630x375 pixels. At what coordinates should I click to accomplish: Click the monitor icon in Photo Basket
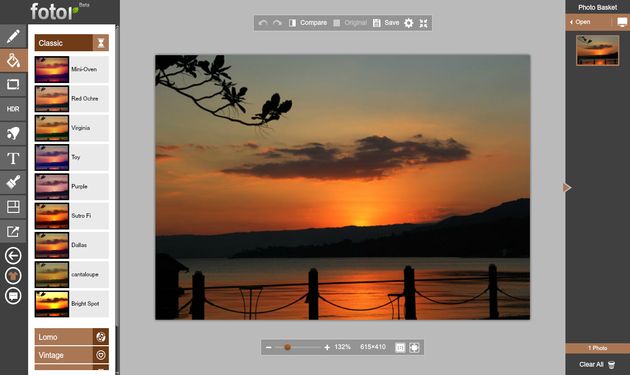tap(622, 22)
